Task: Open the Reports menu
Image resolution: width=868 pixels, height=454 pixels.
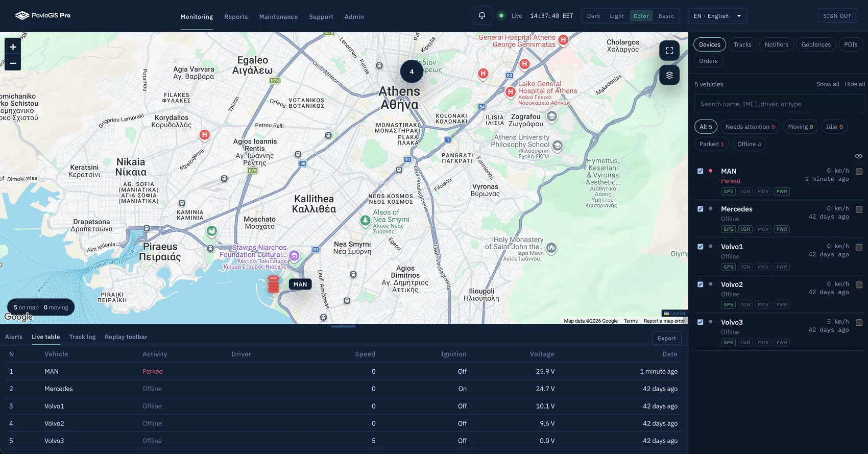Action: tap(236, 17)
